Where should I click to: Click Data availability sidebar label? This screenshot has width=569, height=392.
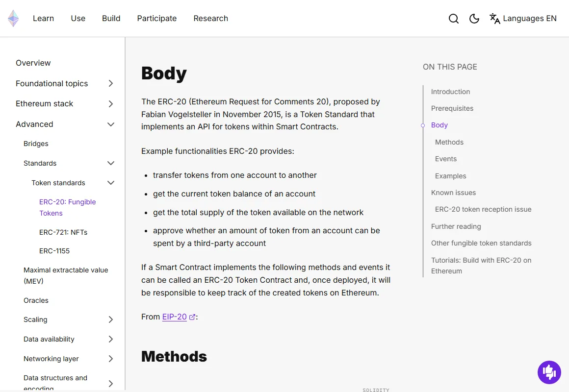coord(49,339)
